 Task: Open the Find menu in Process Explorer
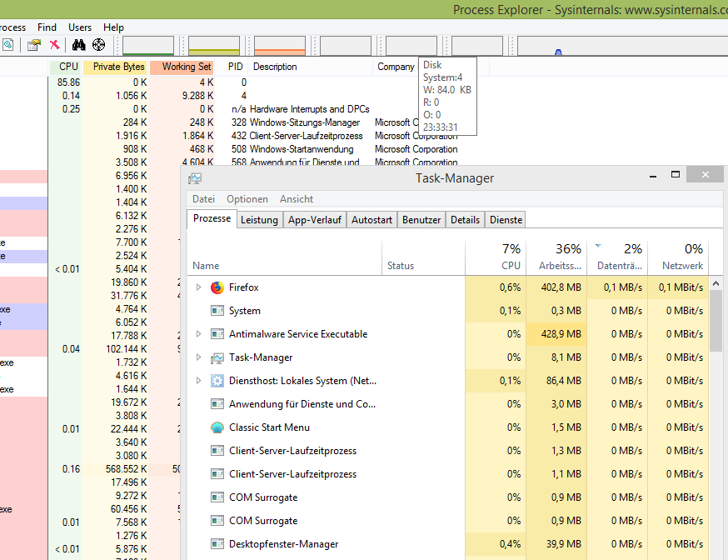point(47,27)
